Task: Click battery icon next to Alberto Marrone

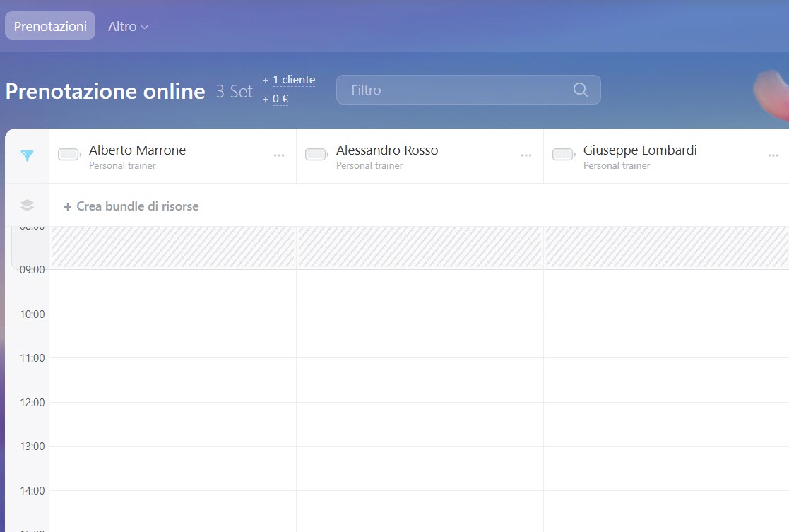Action: tap(69, 155)
